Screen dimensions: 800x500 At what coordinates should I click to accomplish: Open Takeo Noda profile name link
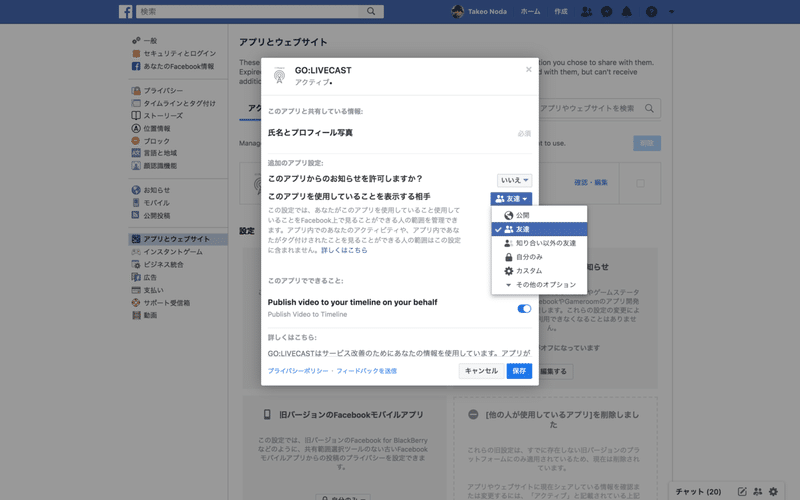(487, 11)
